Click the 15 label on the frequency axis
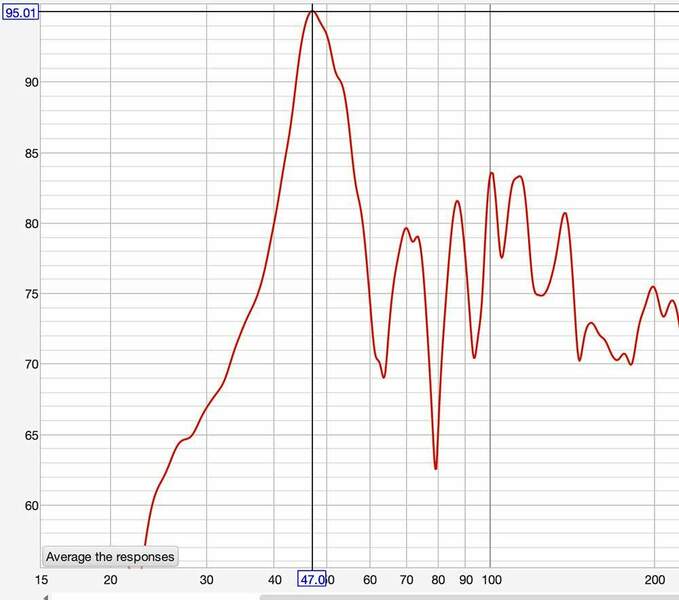679x600 pixels. pos(41,579)
